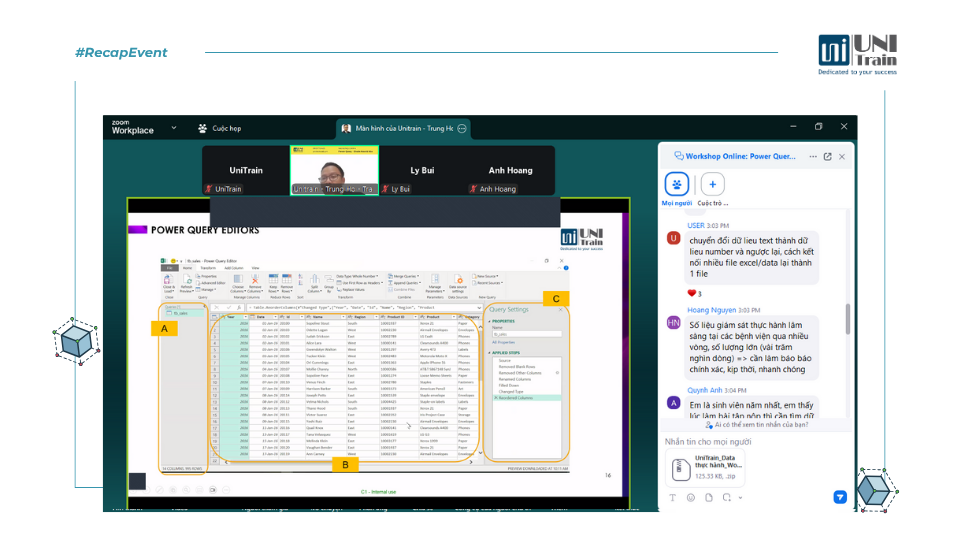Open the emoji picker in chat
The image size is (960, 540).
click(691, 498)
